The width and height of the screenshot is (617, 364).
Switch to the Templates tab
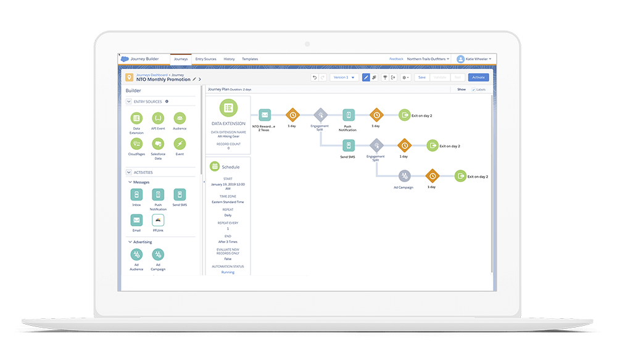250,59
